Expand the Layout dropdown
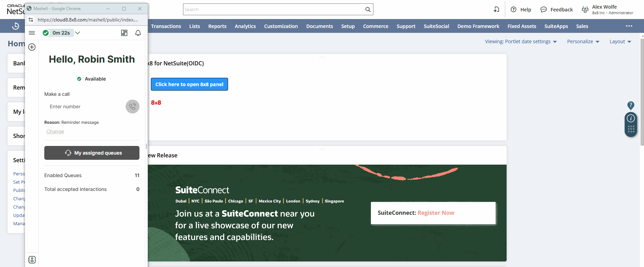Viewport: 644px width, 267px height. pyautogui.click(x=620, y=42)
